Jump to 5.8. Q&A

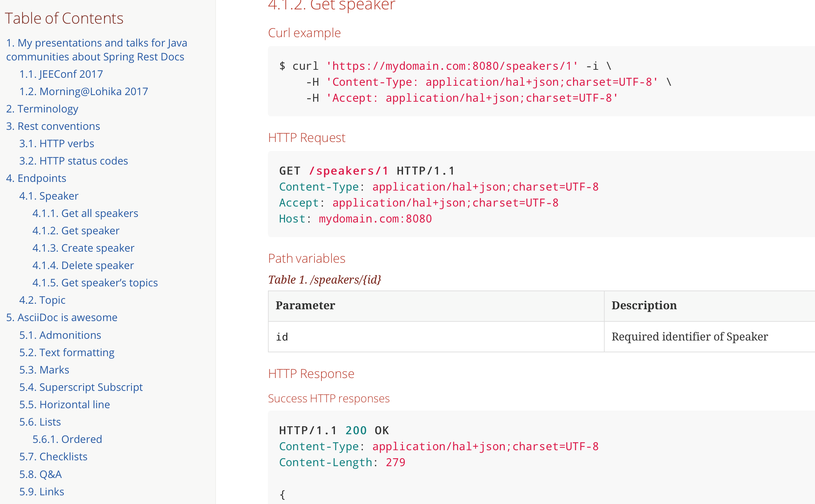point(41,474)
